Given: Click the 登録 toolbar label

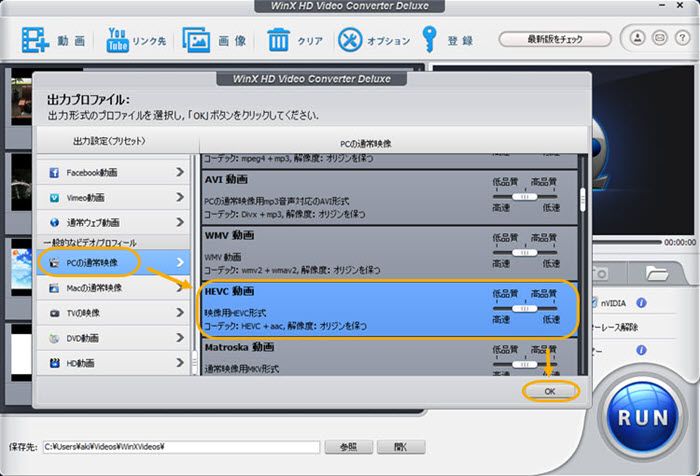Looking at the screenshot, I should (x=460, y=41).
